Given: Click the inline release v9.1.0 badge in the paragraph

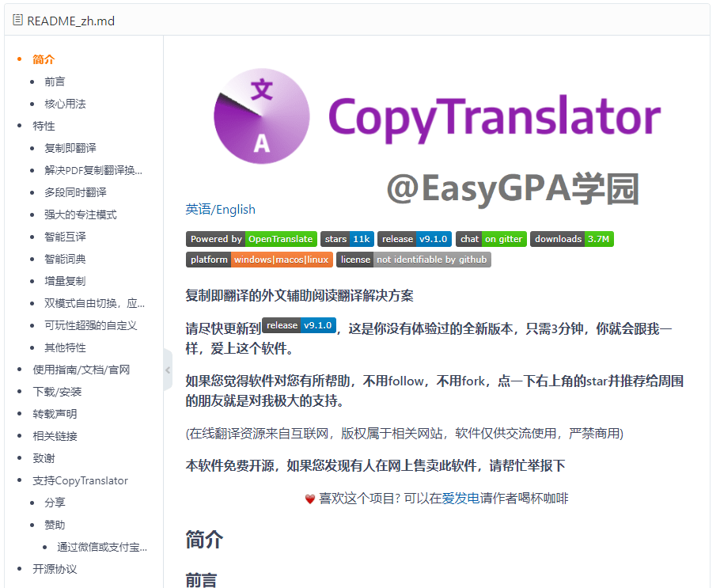Looking at the screenshot, I should coord(298,324).
